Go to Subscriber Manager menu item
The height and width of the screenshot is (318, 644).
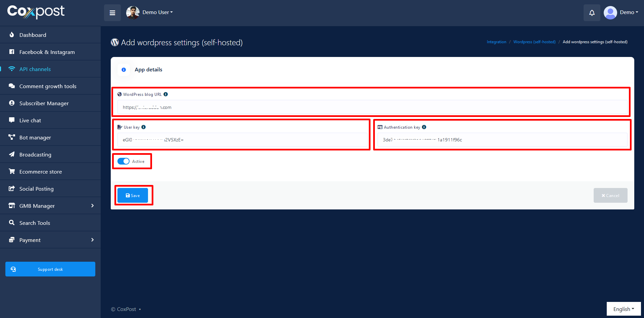(44, 103)
